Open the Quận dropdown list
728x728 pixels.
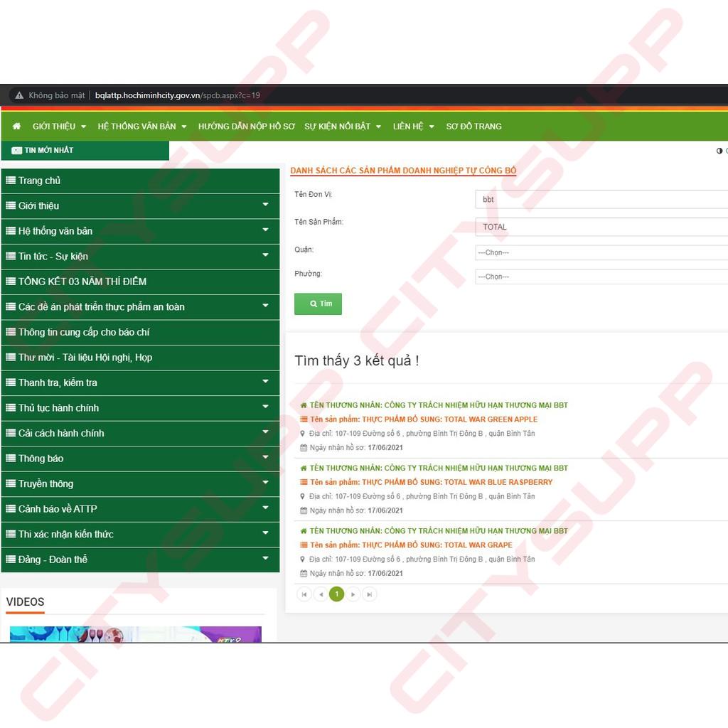601,252
